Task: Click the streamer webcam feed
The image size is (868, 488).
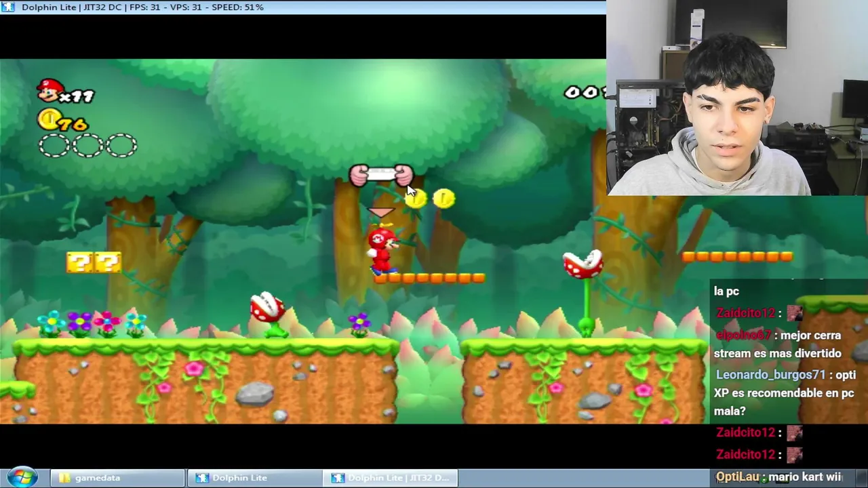Action: click(x=737, y=98)
